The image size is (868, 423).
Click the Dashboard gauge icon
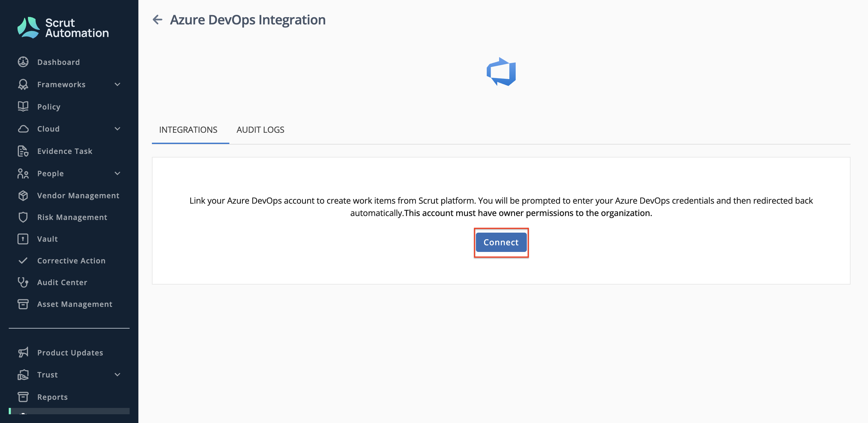(x=23, y=62)
